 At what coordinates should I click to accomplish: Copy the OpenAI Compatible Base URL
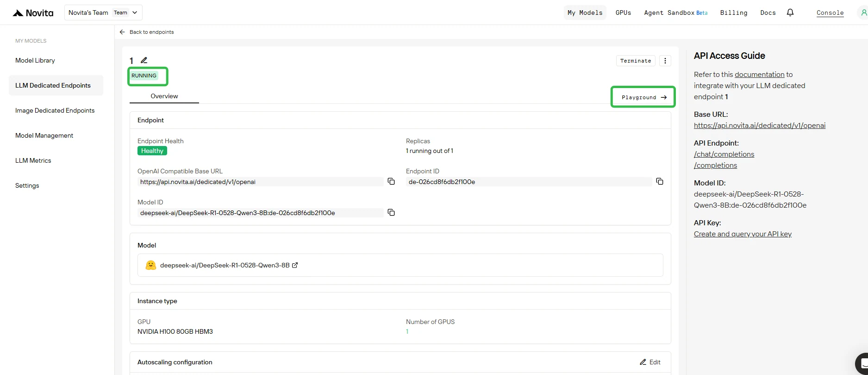coord(391,182)
